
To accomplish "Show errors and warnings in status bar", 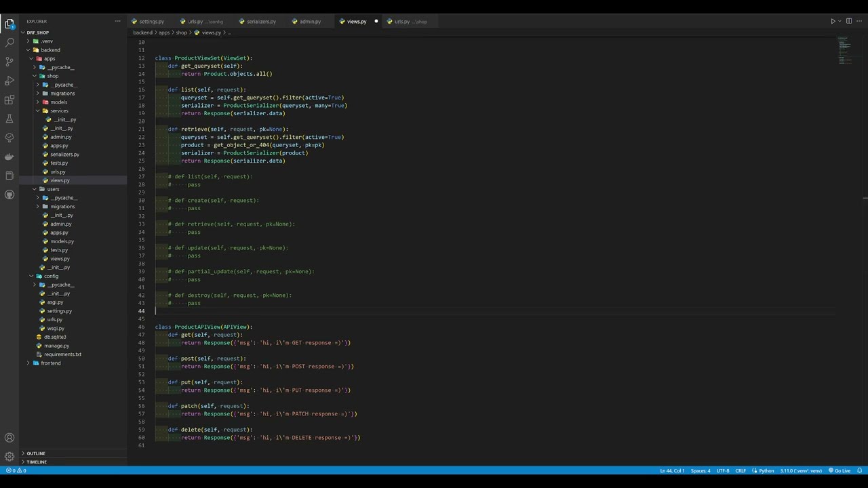I will tap(16, 470).
